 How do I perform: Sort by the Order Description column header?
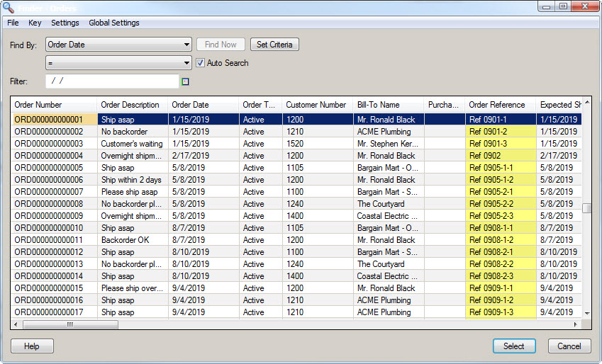[133, 105]
